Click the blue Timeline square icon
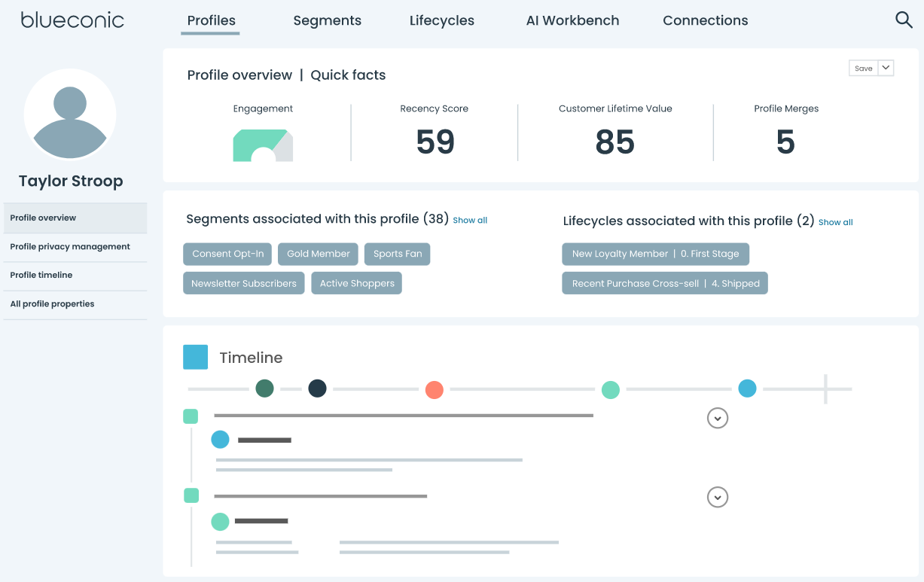The height and width of the screenshot is (582, 924). click(x=195, y=358)
